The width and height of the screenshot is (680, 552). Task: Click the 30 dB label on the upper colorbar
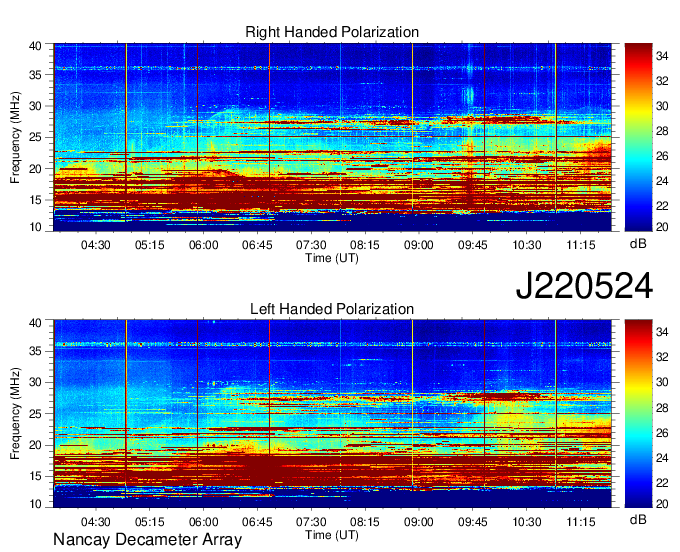[662, 106]
